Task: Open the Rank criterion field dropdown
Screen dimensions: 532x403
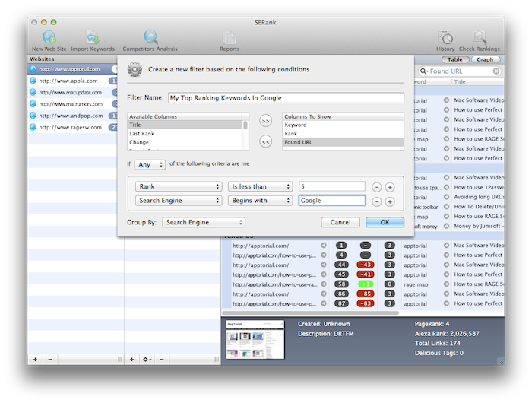Action: click(x=179, y=186)
